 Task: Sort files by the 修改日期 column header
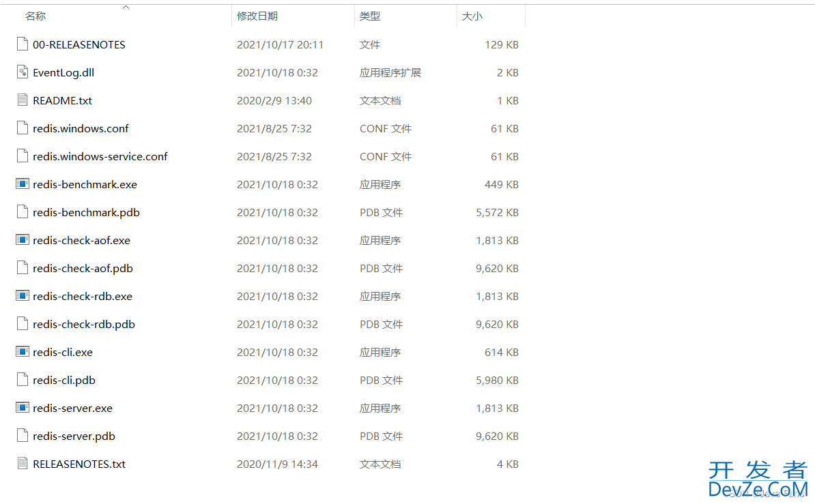257,16
